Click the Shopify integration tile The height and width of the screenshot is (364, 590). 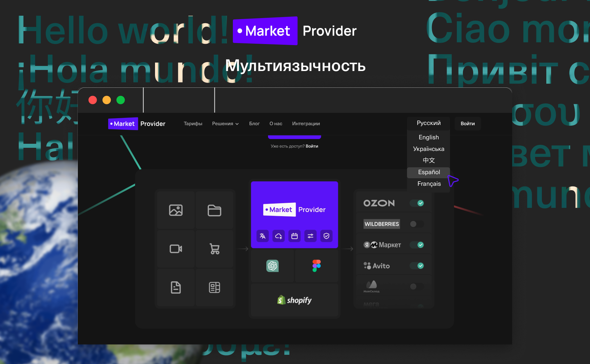pos(294,300)
